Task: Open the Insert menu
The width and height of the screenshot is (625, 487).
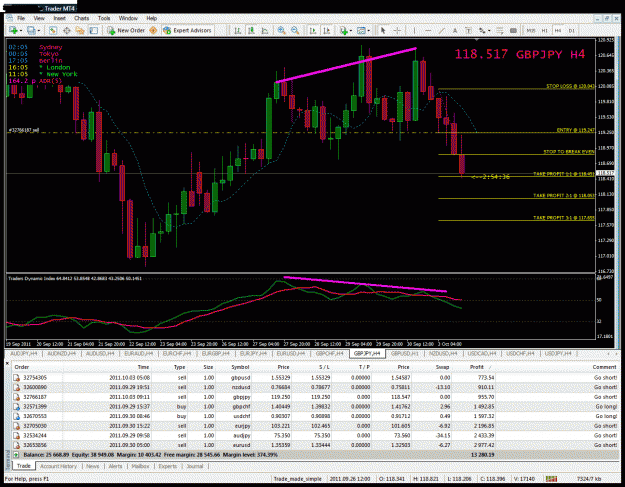Action: (x=59, y=18)
